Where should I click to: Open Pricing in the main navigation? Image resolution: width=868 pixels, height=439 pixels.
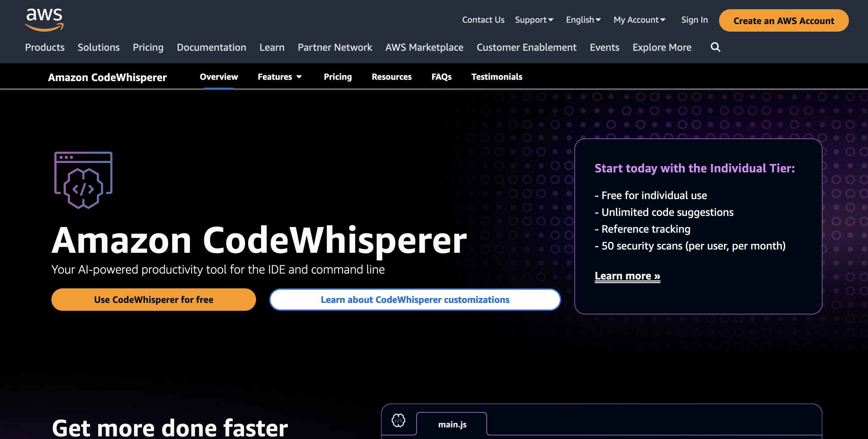[148, 47]
